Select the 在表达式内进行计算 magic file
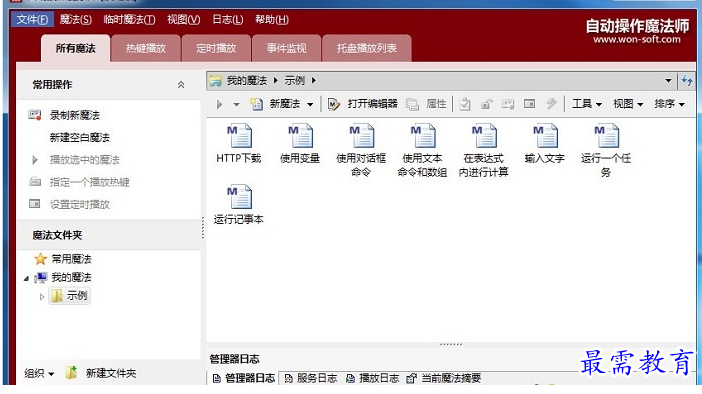 click(484, 150)
